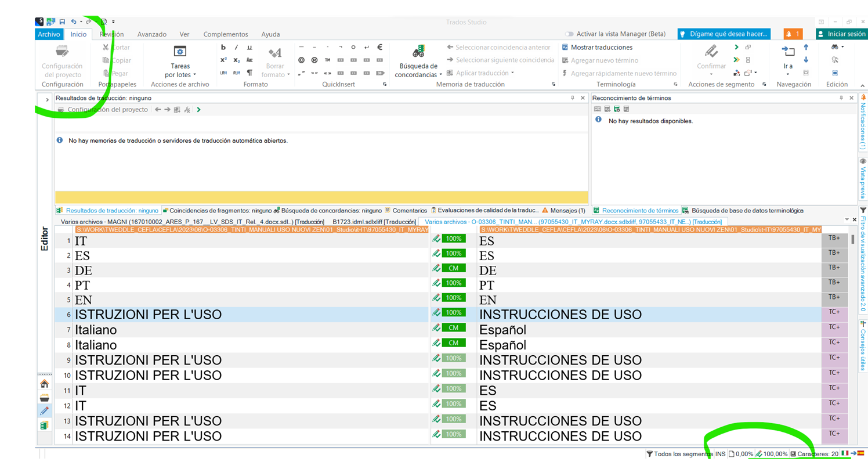Insert the euro € symbol
Viewport: 868px width, 469px height.
click(379, 48)
